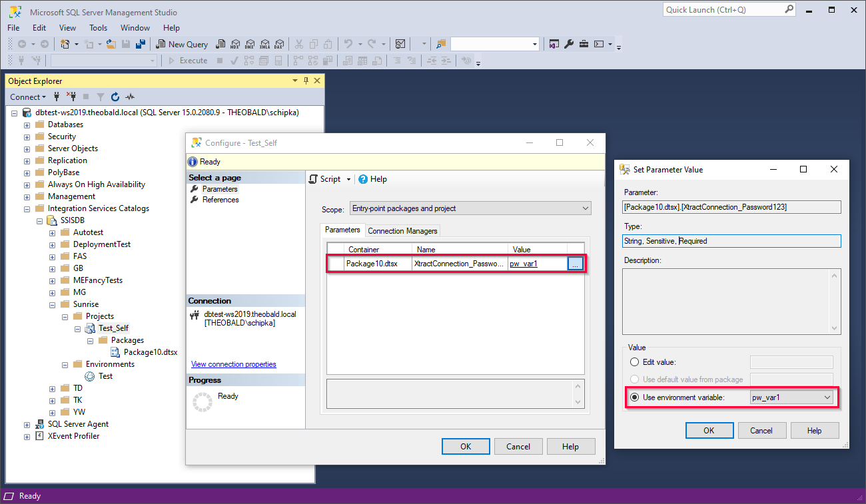Expand the Autotest folder node
866x504 pixels.
[53, 232]
